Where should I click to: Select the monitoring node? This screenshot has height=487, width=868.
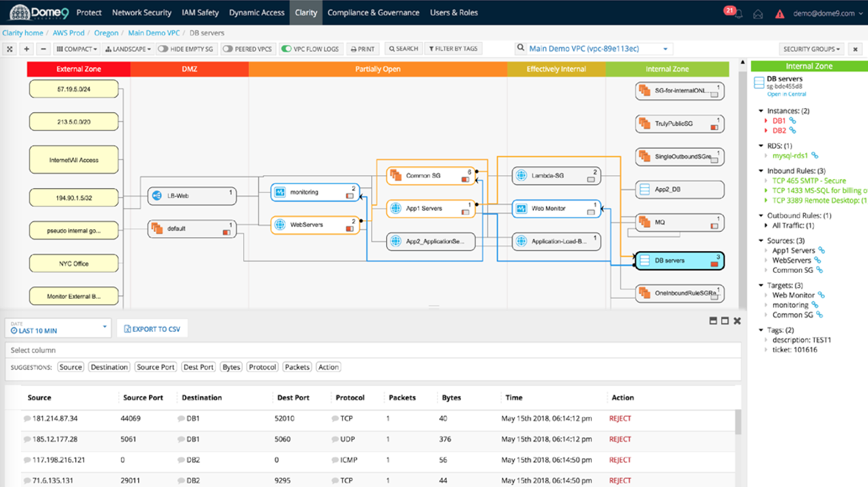pyautogui.click(x=315, y=192)
